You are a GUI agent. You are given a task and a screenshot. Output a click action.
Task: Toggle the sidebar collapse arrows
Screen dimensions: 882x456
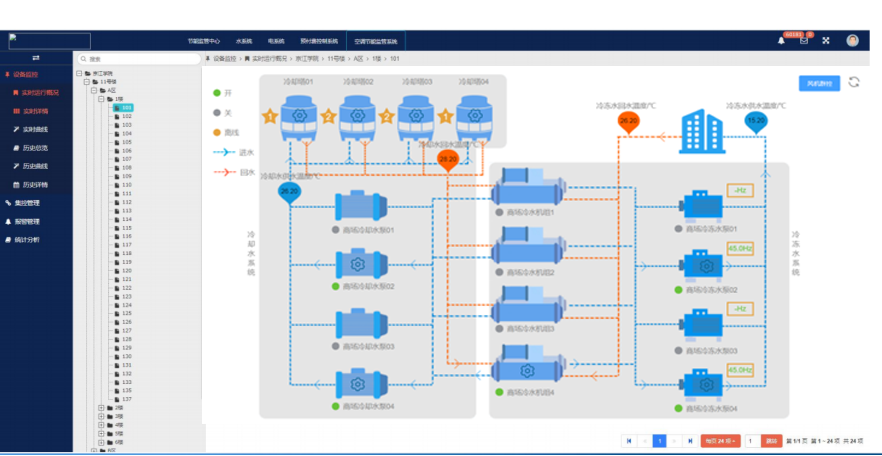[36, 58]
